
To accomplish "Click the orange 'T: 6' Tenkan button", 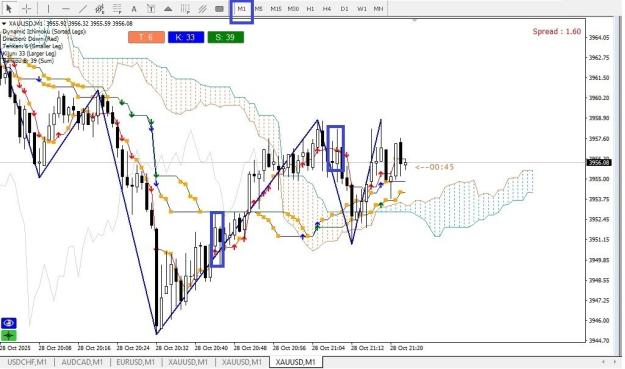I will pos(146,37).
